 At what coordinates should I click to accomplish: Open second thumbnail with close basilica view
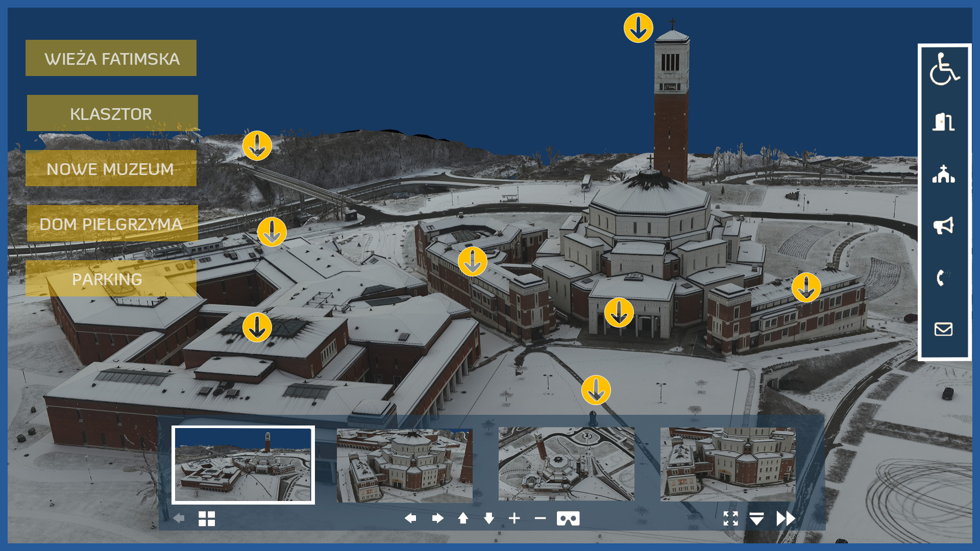pos(404,465)
